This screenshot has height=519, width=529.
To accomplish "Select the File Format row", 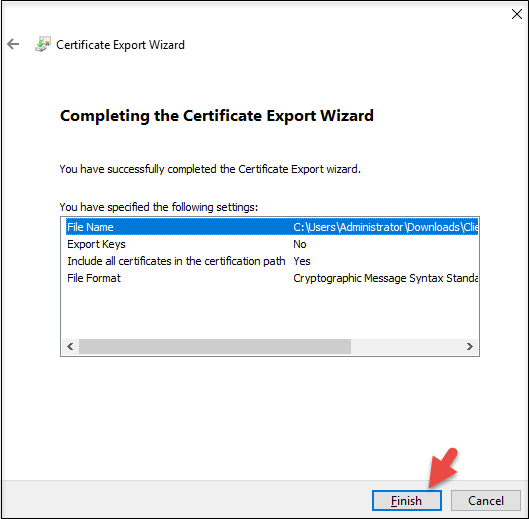I will tap(272, 278).
